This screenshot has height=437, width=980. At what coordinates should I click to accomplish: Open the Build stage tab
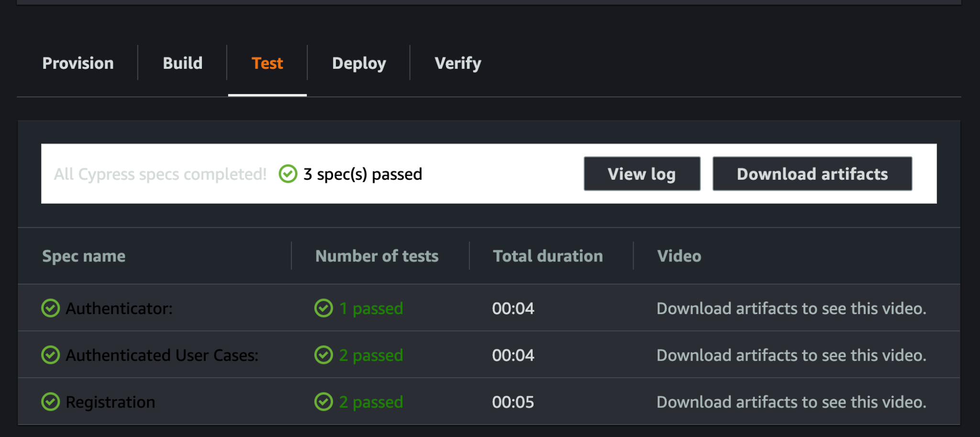click(182, 63)
